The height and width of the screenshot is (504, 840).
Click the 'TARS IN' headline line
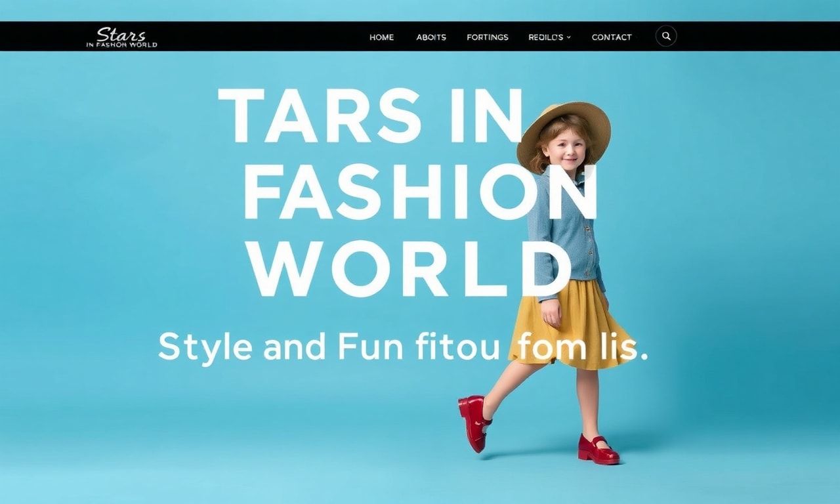(371, 116)
